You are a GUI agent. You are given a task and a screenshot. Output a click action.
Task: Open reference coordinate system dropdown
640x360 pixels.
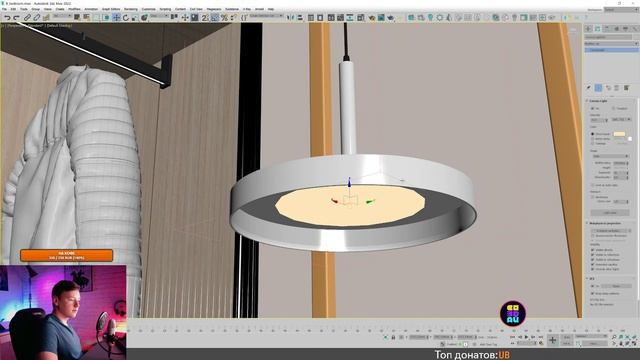pyautogui.click(x=159, y=16)
